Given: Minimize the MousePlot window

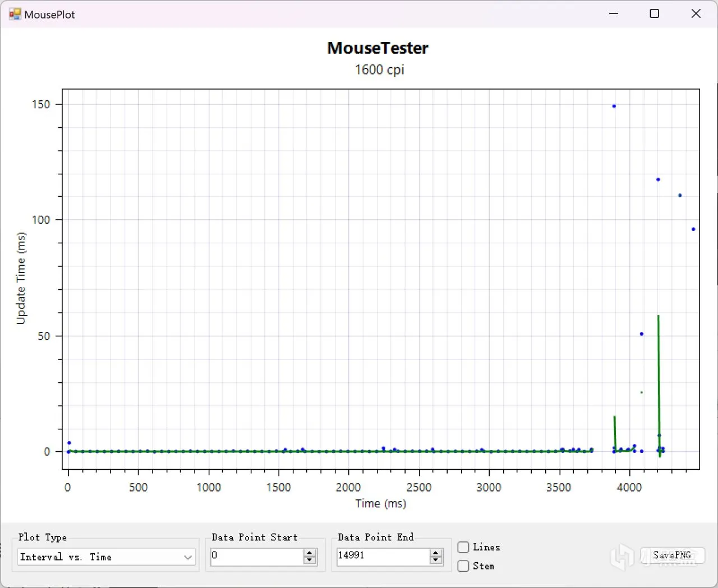Looking at the screenshot, I should pos(614,14).
